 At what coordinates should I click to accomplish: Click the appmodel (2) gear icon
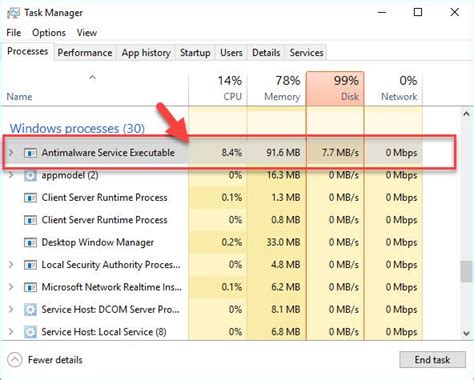click(x=30, y=175)
